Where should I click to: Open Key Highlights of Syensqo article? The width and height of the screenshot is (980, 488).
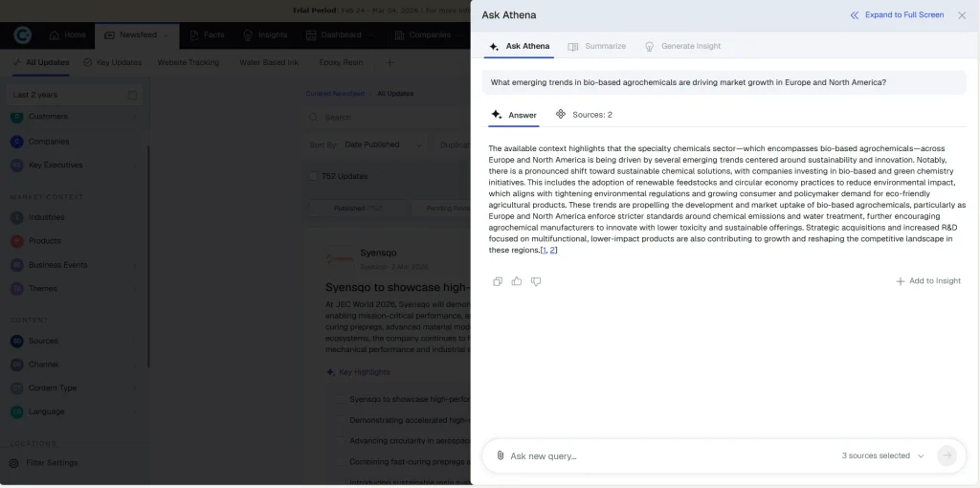pyautogui.click(x=358, y=372)
